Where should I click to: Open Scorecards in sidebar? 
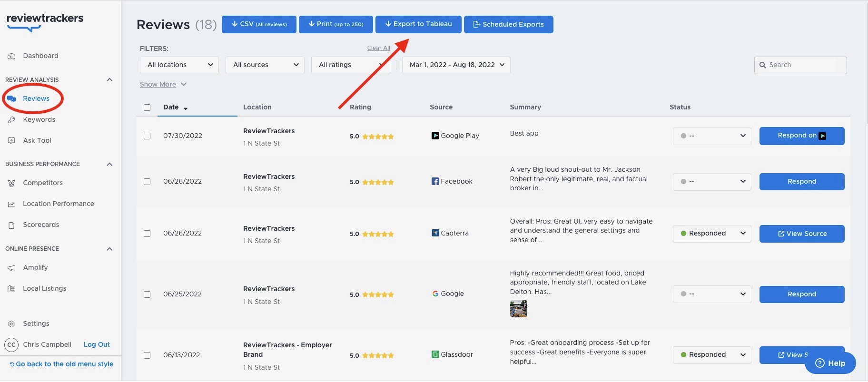click(41, 225)
